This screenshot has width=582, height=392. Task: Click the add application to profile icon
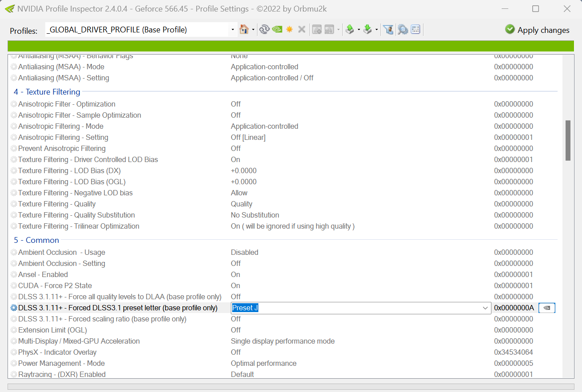[x=317, y=30]
